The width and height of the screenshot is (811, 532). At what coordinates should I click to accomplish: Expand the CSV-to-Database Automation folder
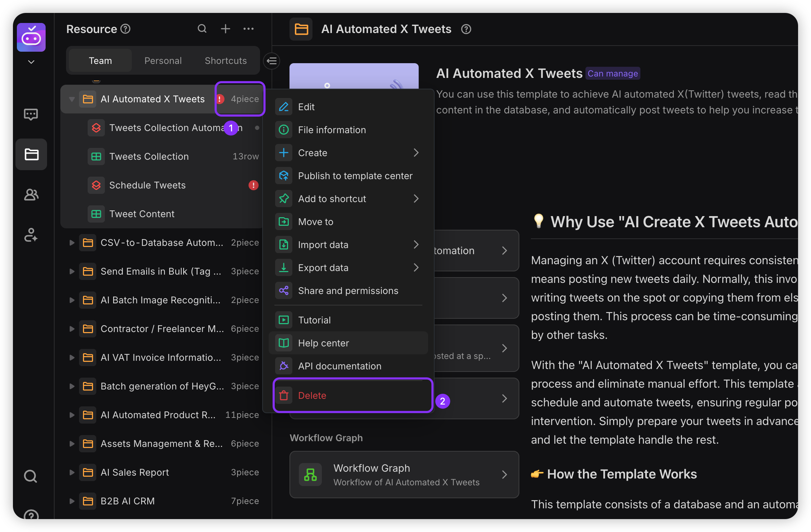coord(72,243)
